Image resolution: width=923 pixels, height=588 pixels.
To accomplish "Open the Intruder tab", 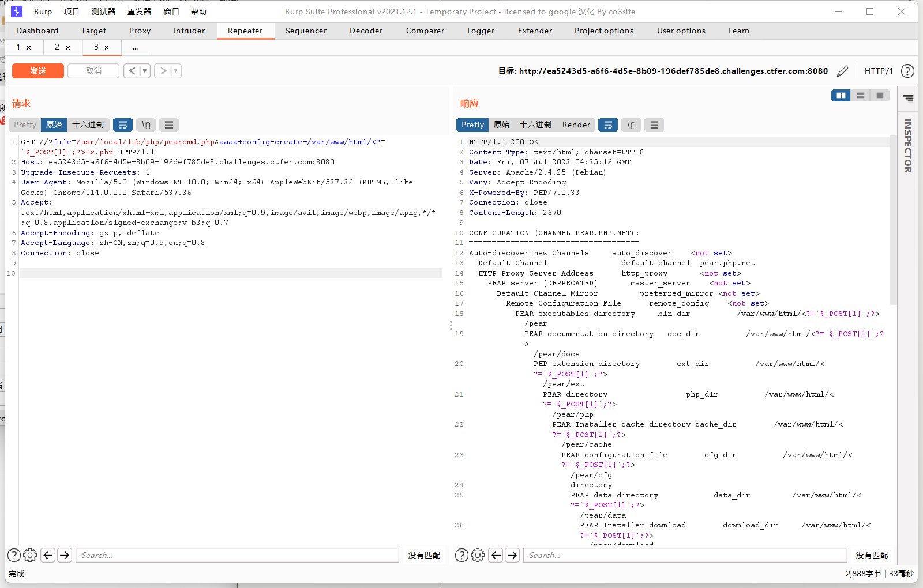I will (189, 31).
